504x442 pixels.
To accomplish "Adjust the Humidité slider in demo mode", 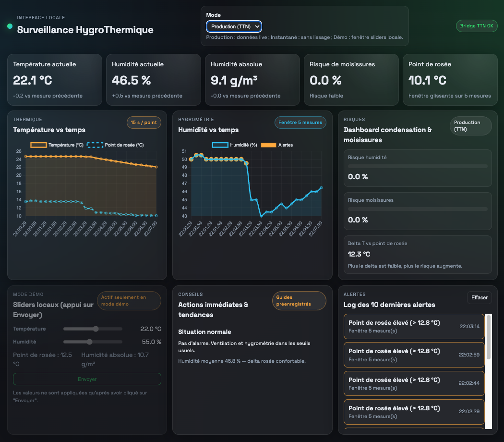I will (x=93, y=342).
